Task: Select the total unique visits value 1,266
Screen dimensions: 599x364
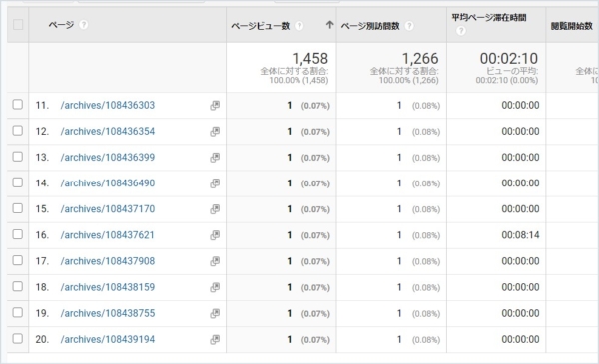Action: pos(420,59)
